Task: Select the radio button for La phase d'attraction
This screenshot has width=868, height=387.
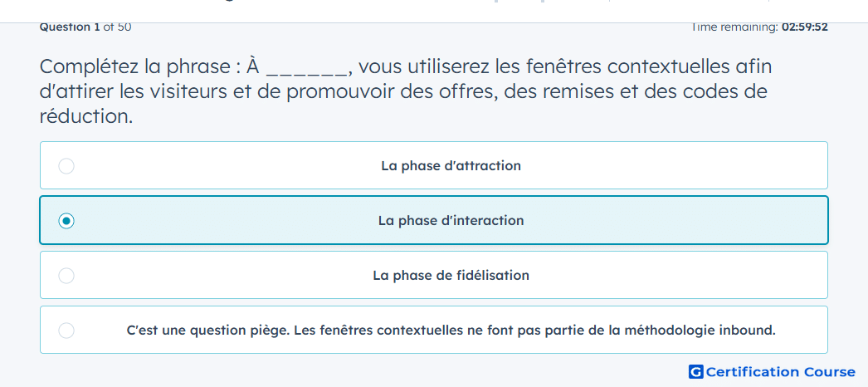Action: [x=66, y=165]
